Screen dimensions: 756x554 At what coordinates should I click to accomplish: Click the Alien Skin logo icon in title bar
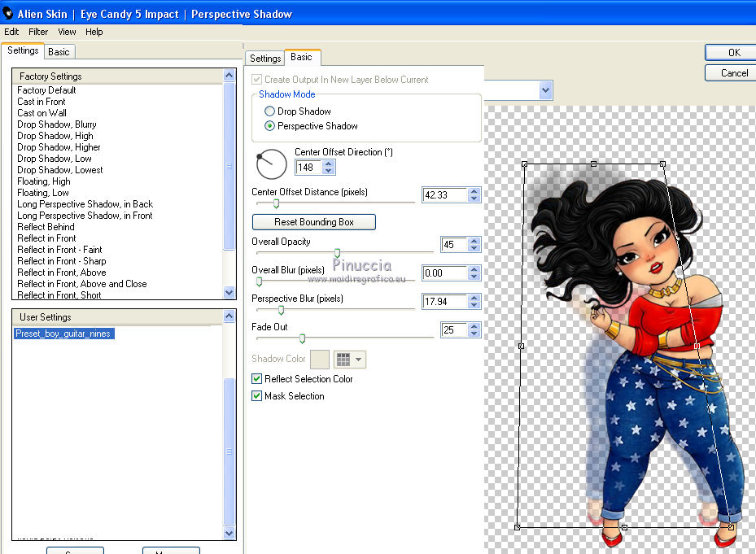(7, 14)
